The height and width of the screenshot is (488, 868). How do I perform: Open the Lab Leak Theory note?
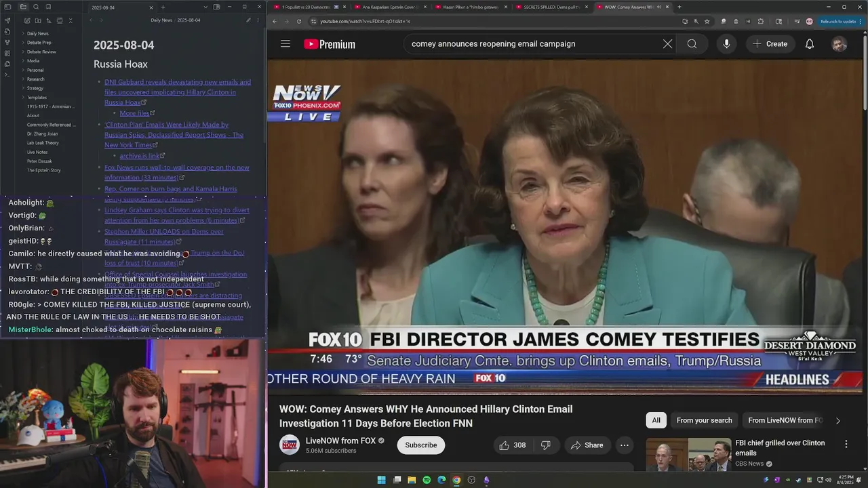pyautogui.click(x=43, y=143)
